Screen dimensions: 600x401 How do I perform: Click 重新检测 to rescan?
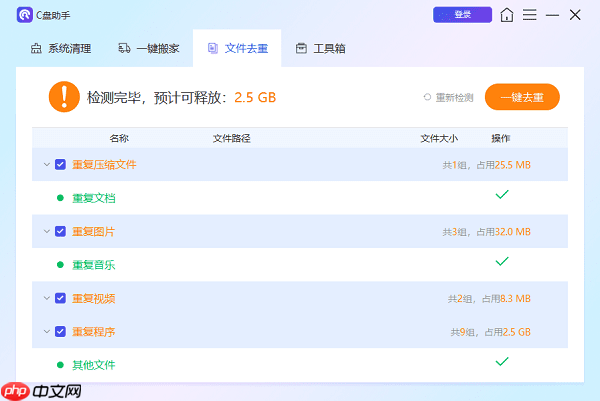pos(448,98)
